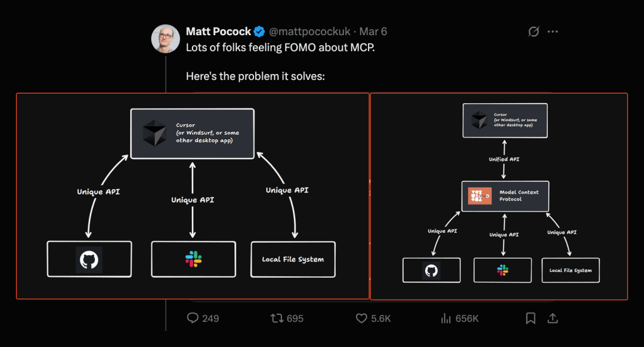The width and height of the screenshot is (644, 347).
Task: Click the @mattpocockuk handle
Action: (309, 32)
